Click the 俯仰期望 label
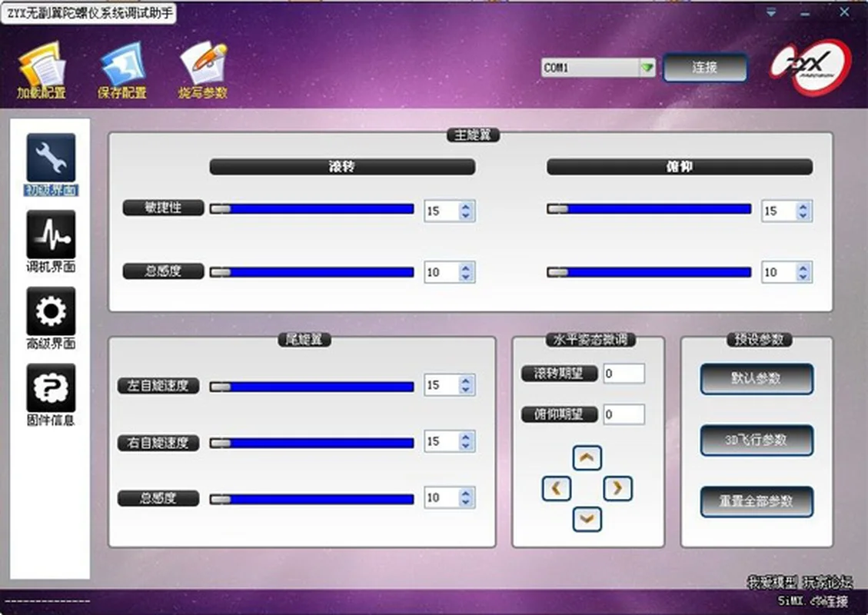The height and width of the screenshot is (615, 868). point(559,414)
